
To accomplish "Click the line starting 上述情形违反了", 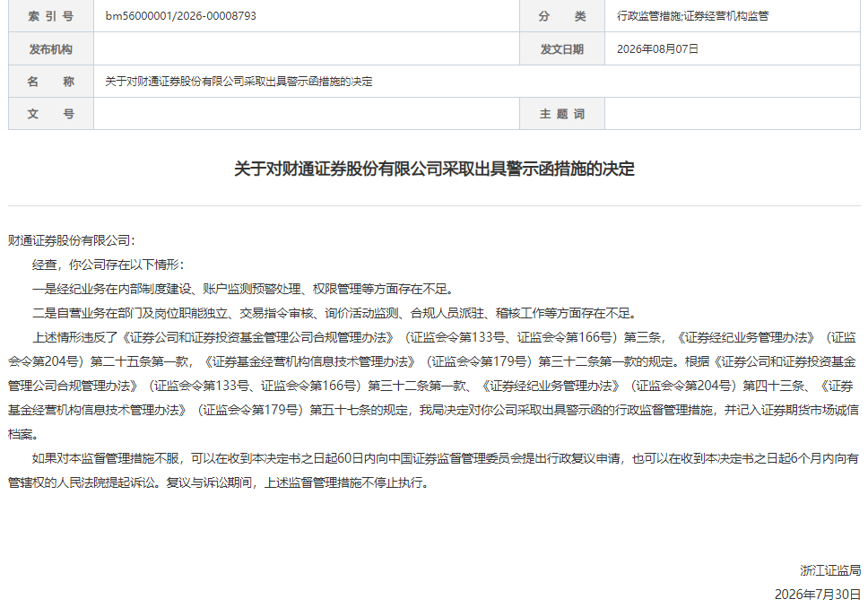I will coord(444,337).
